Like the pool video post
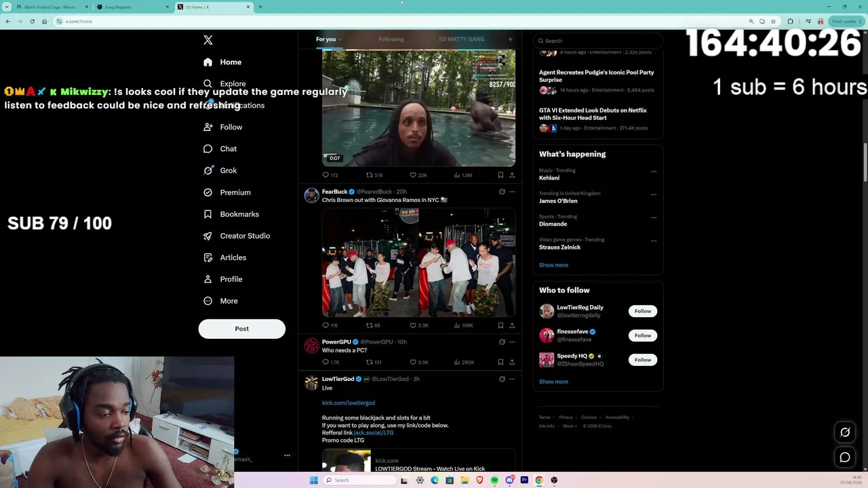This screenshot has height=488, width=868. coord(418,175)
